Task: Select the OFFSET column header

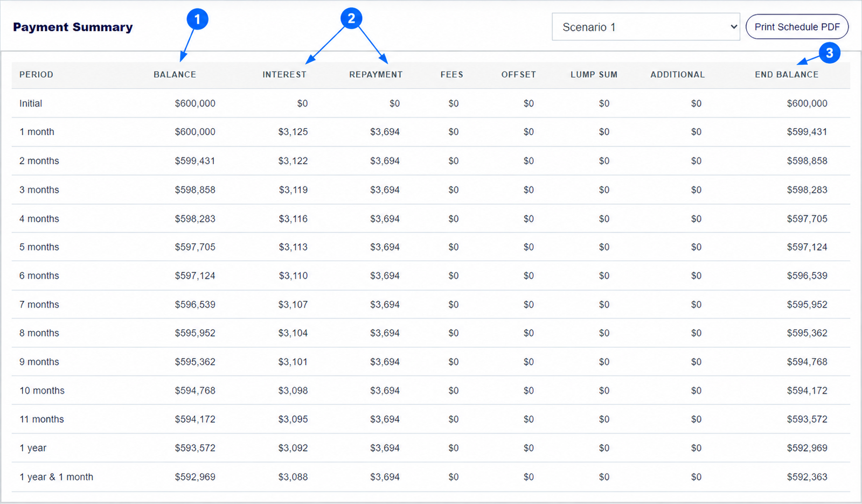Action: click(518, 74)
